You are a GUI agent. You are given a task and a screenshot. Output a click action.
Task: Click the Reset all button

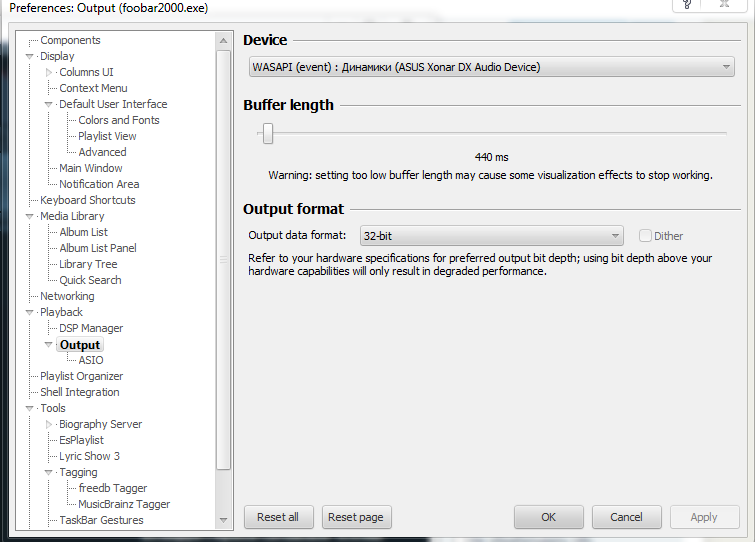[278, 517]
